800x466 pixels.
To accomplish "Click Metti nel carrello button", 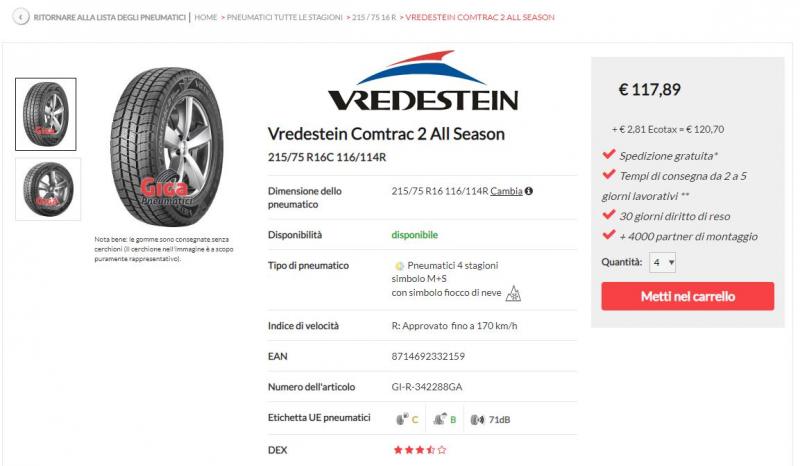I will (687, 296).
